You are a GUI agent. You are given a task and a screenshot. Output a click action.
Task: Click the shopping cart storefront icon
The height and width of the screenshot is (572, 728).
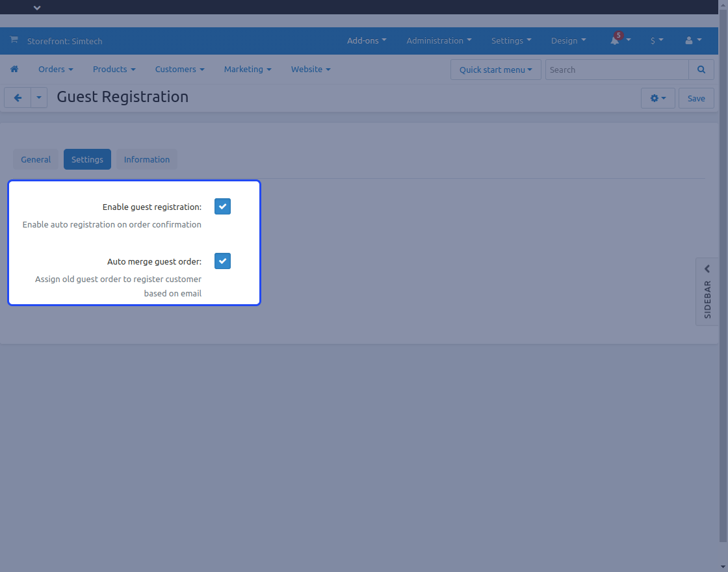(x=14, y=40)
